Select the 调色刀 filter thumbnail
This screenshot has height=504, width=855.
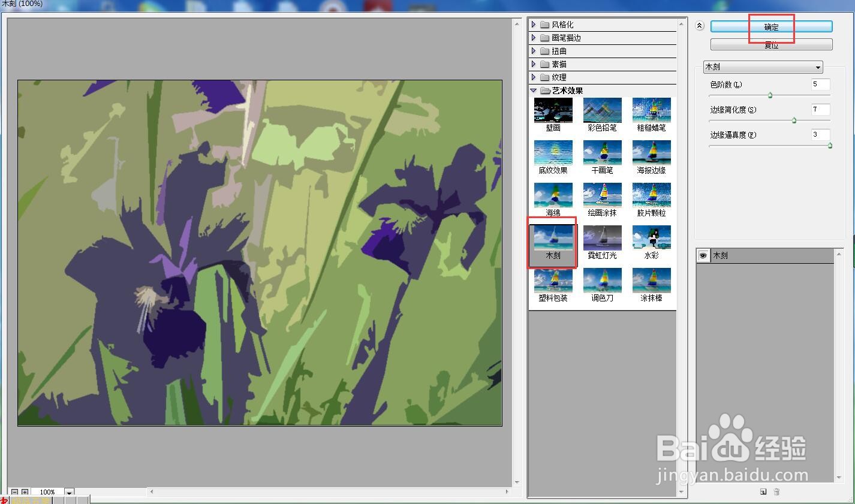[x=602, y=280]
